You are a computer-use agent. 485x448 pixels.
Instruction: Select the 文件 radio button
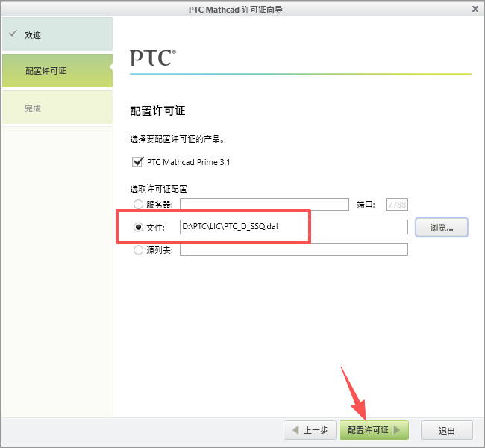(x=138, y=227)
